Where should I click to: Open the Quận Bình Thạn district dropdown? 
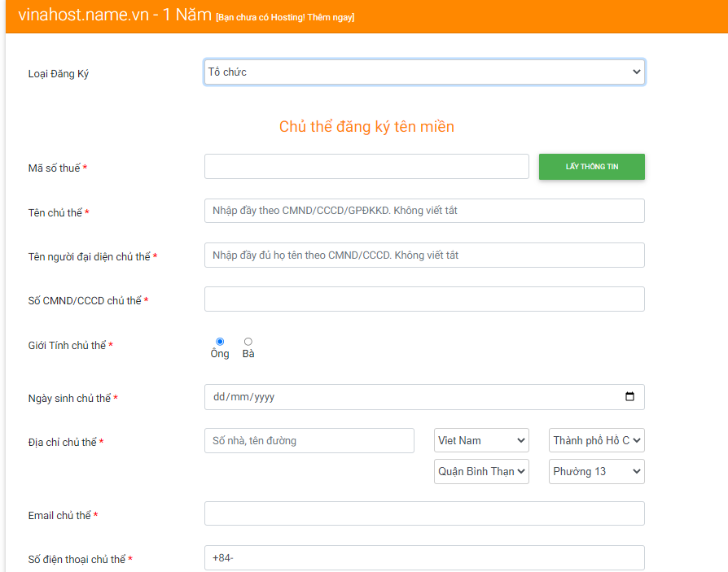click(481, 471)
